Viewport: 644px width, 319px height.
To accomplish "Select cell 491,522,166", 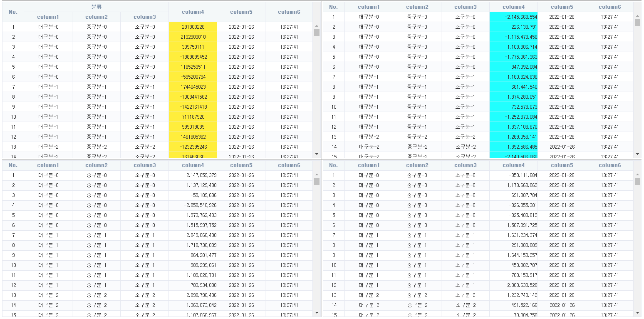I will point(514,305).
